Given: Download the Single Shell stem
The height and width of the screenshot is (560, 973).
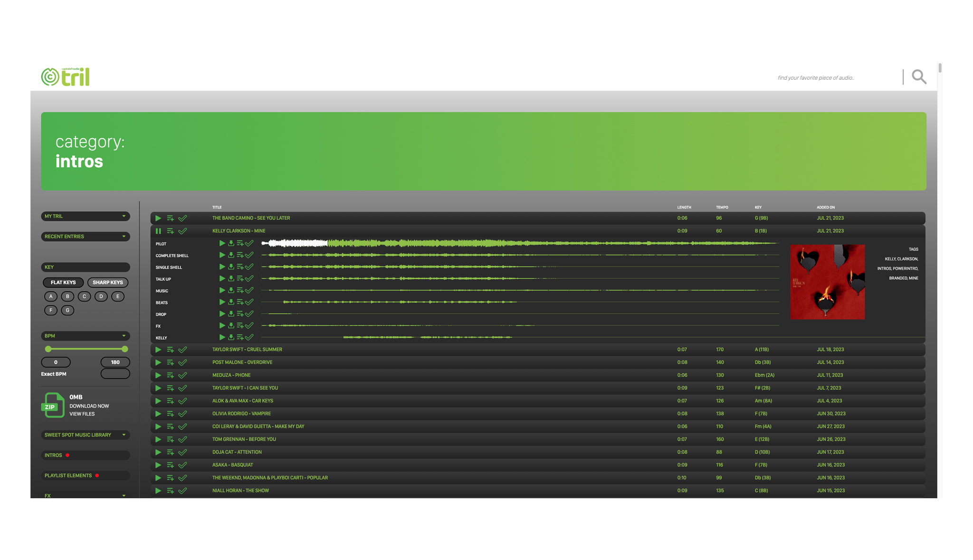Looking at the screenshot, I should [x=231, y=267].
